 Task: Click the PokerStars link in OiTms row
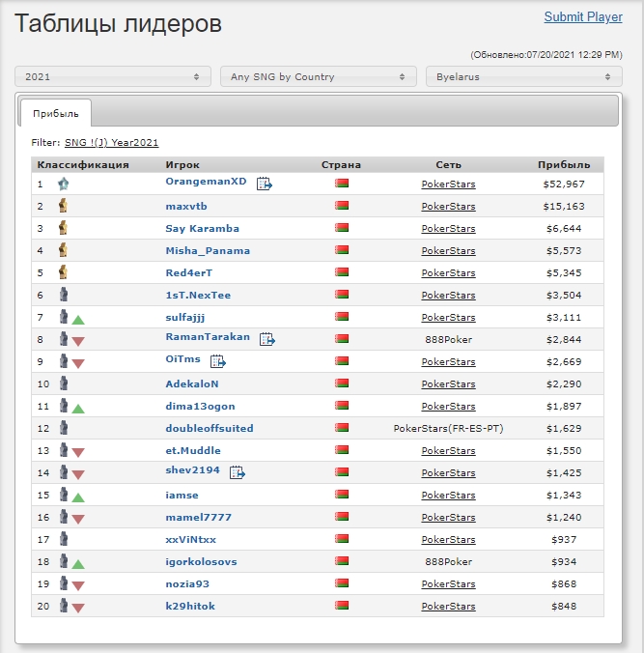point(448,361)
